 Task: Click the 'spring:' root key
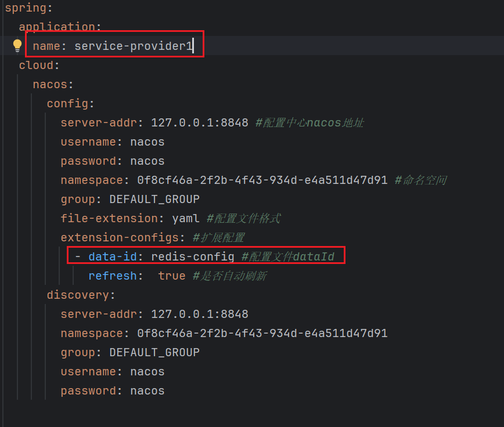(x=28, y=8)
